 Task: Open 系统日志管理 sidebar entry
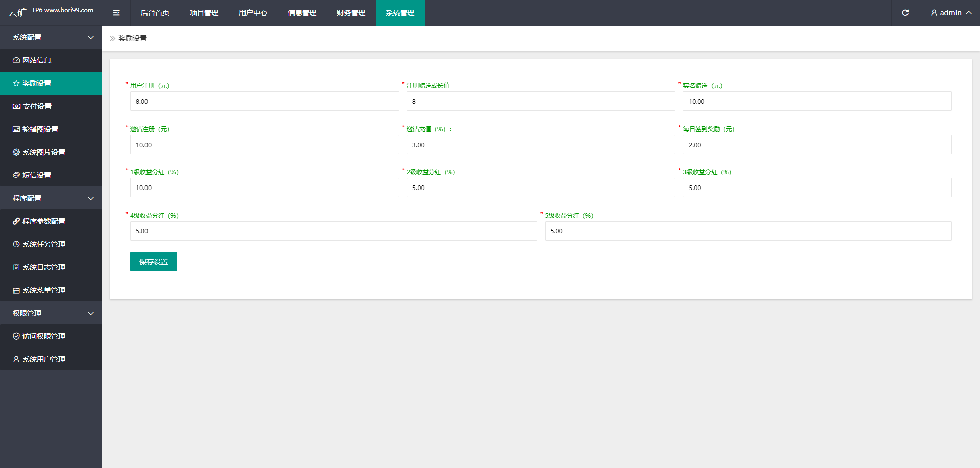pos(51,267)
